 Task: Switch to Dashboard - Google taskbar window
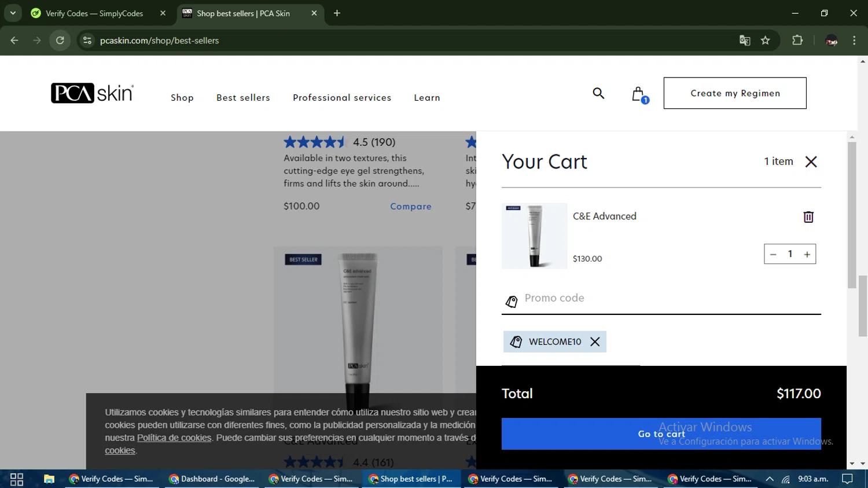coord(212,479)
